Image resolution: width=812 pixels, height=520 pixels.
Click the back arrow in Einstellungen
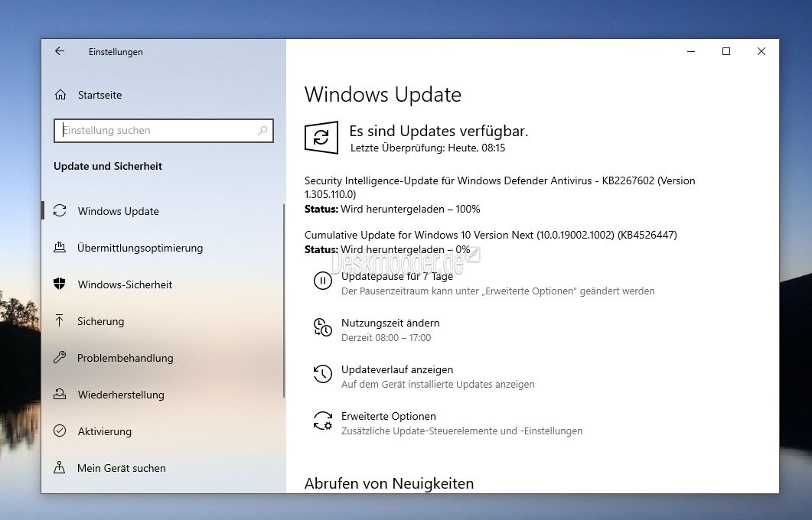tap(60, 50)
